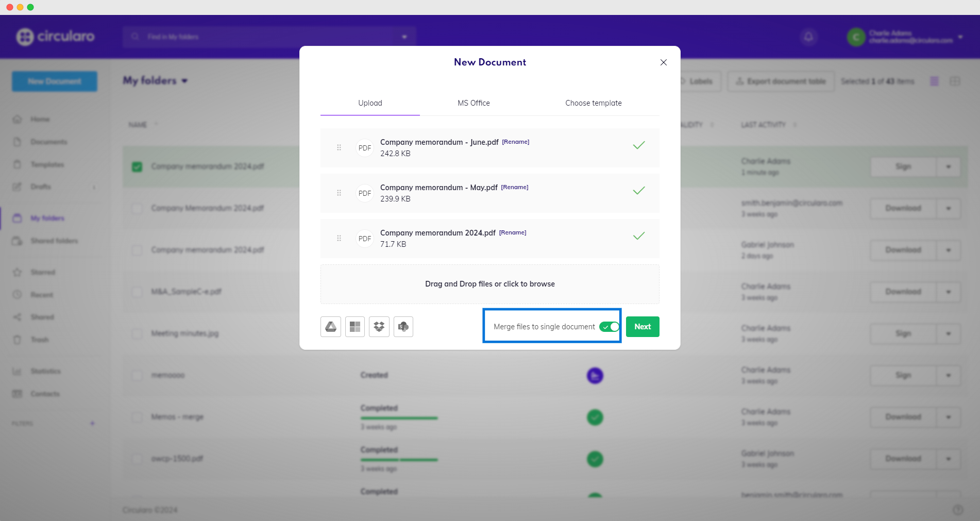Import a file from Microsoft OneDrive

click(355, 327)
